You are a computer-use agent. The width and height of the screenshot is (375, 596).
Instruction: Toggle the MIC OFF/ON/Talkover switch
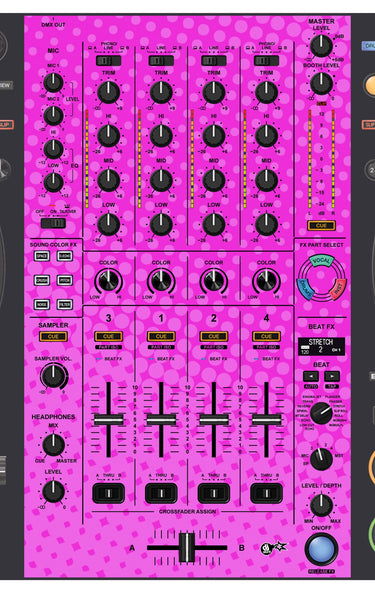coord(53,223)
